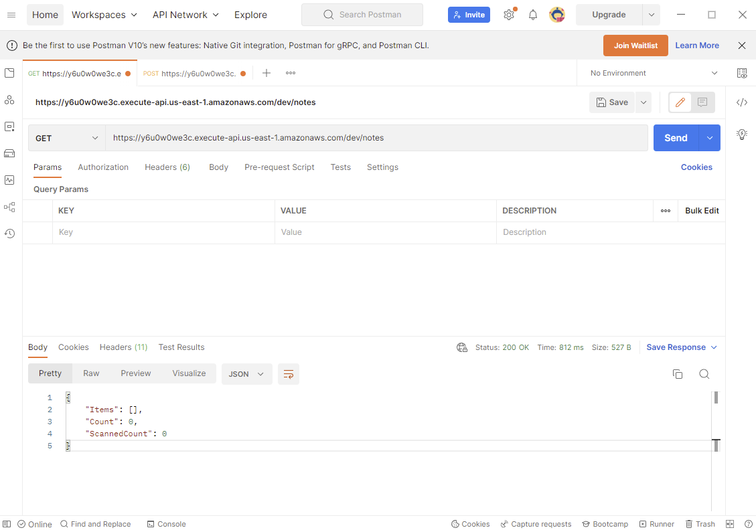The height and width of the screenshot is (532, 756).
Task: Open Mock Servers in the left sidebar
Action: 9,153
